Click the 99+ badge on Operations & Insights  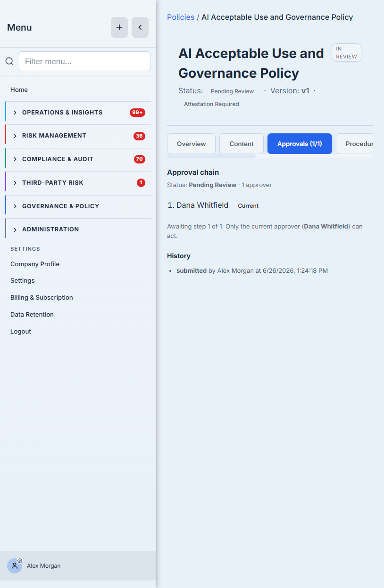tap(138, 113)
